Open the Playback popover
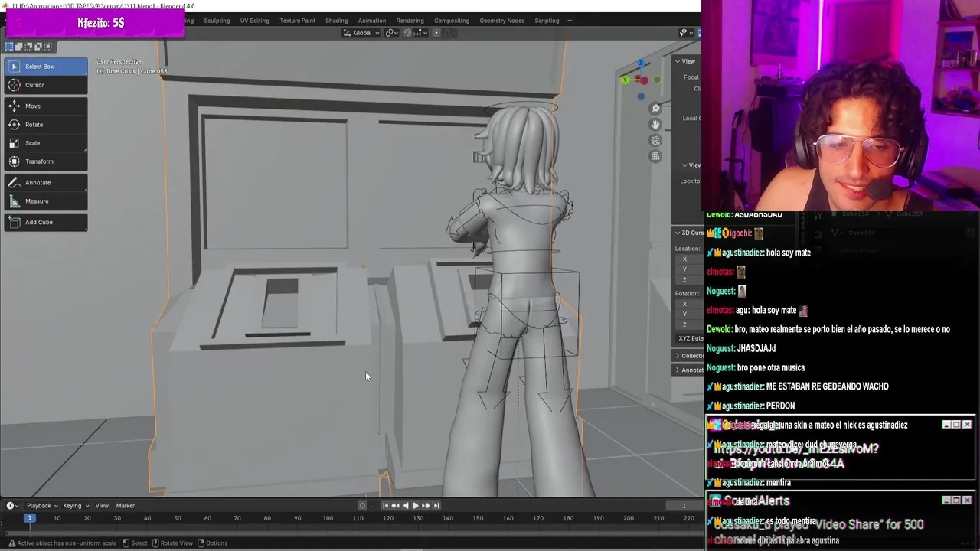The image size is (980, 551). point(41,506)
